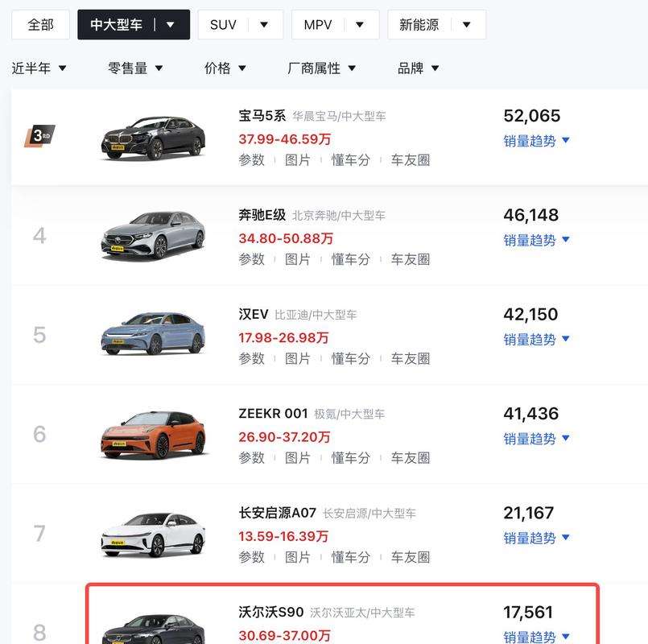Image resolution: width=648 pixels, height=644 pixels.
Task: Click the ZEEKR 001 orange car image
Action: click(x=153, y=435)
